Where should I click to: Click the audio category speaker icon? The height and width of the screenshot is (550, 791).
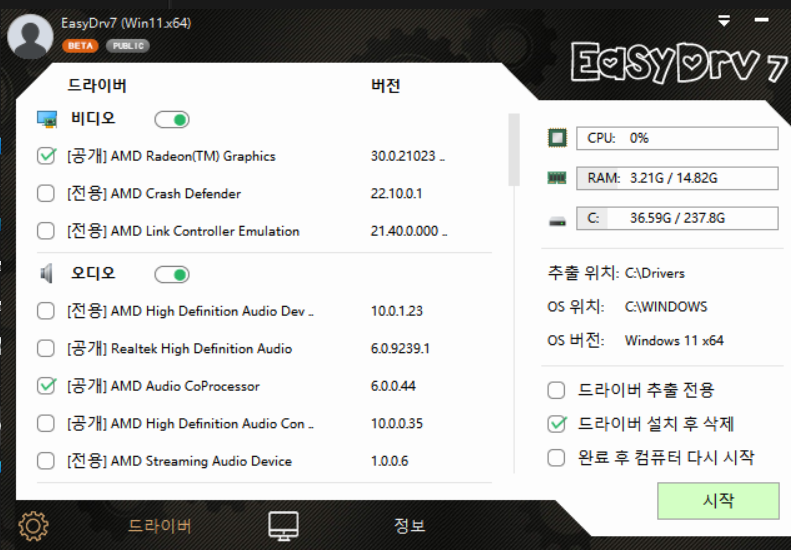(46, 274)
